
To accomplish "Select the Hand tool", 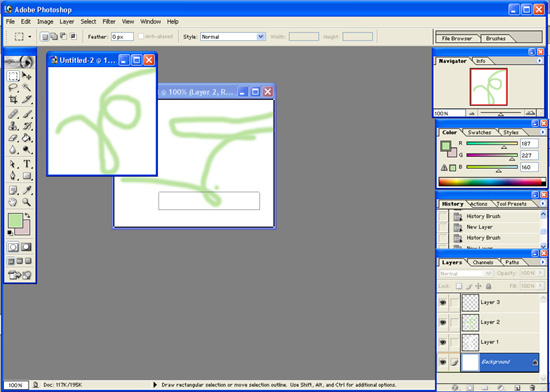I will (13, 202).
